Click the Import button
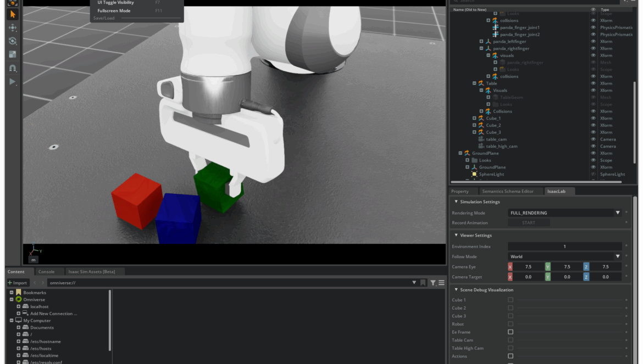643x364 pixels. [17, 283]
